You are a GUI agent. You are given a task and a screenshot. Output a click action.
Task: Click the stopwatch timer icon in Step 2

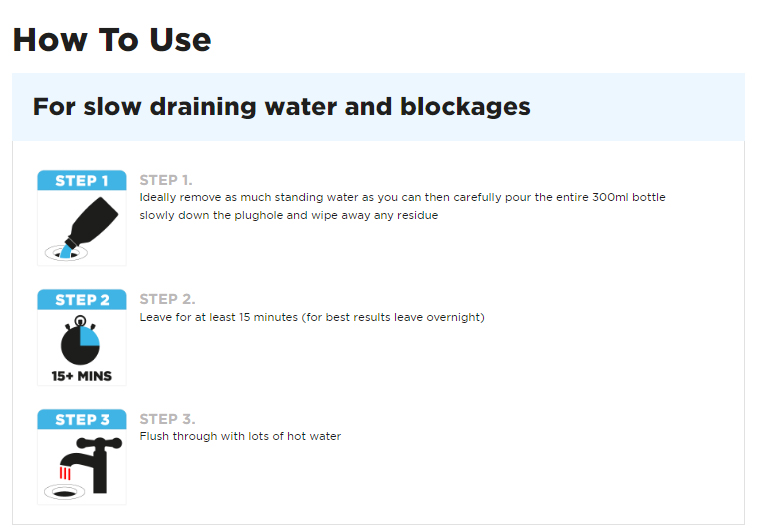coord(80,340)
